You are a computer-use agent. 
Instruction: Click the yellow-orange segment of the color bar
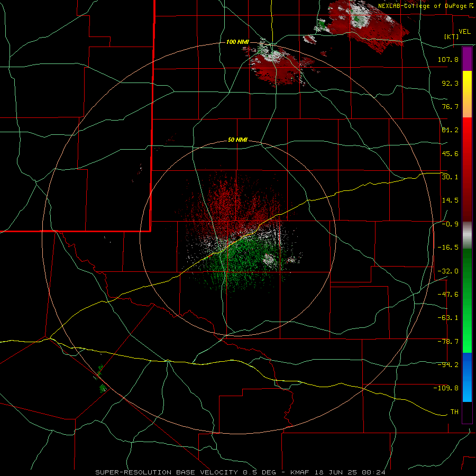tap(467, 94)
